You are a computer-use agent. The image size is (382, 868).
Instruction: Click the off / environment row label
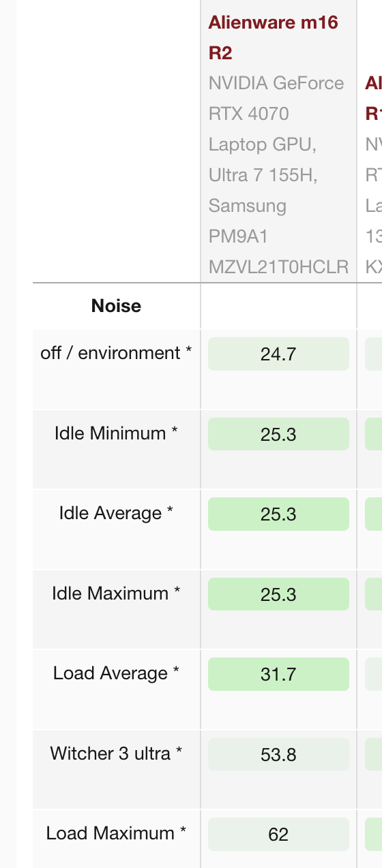click(116, 353)
